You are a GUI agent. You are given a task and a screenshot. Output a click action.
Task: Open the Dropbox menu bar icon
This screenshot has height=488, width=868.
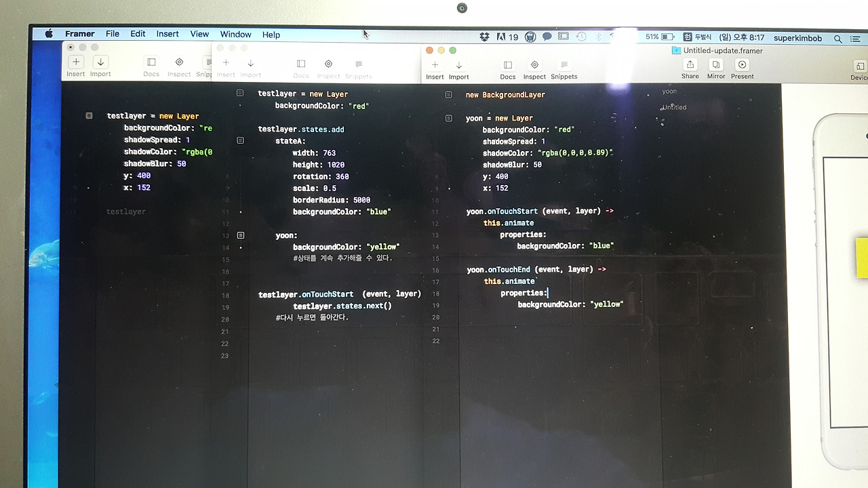(485, 37)
